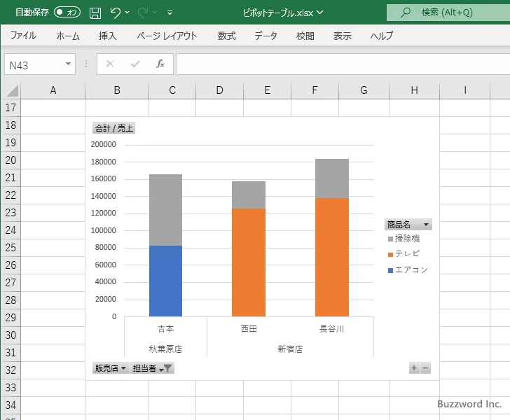This screenshot has height=420, width=510.
Task: Open the filtered 担当者 field dropdown
Action: 152,368
